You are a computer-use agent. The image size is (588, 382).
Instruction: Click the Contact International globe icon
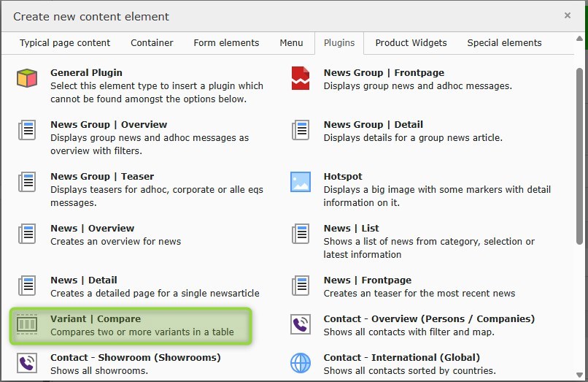pyautogui.click(x=301, y=363)
